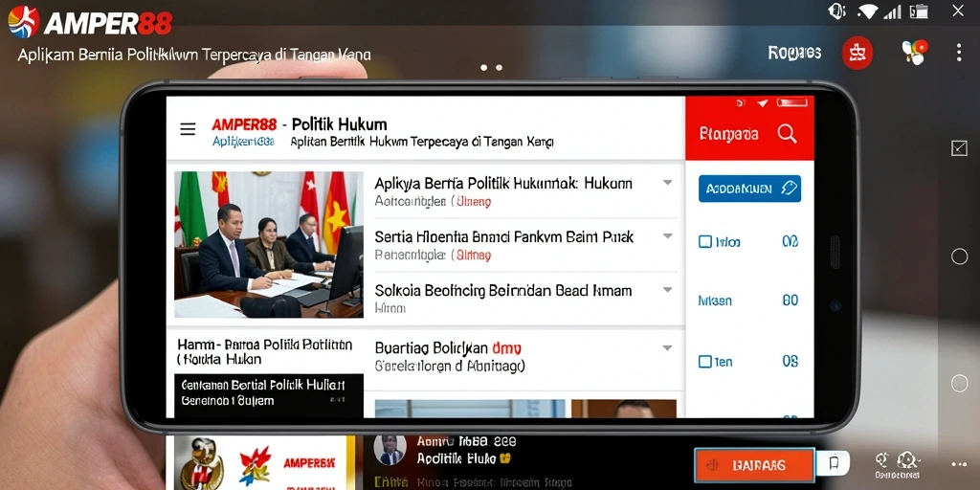Image resolution: width=980 pixels, height=490 pixels.
Task: Click the tagline text under top AMPER88 logo
Action: click(x=193, y=55)
